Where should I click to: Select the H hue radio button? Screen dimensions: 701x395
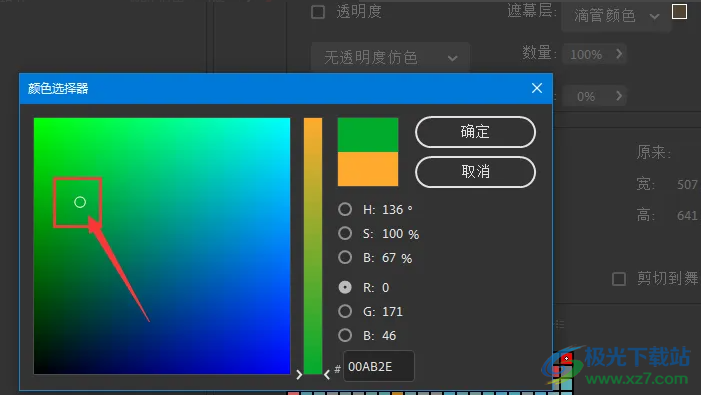tap(345, 209)
